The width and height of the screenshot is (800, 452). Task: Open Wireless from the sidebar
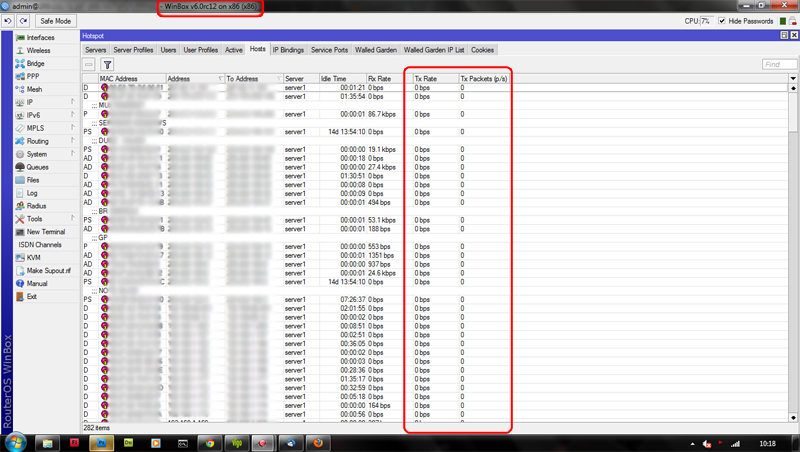(x=38, y=51)
